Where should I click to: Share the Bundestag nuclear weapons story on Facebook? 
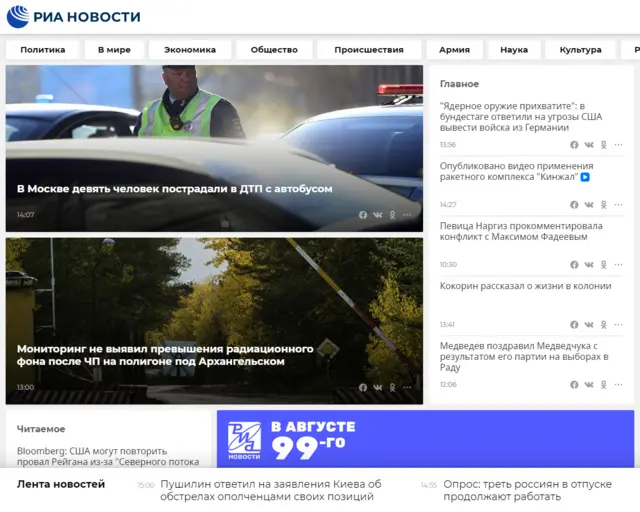coord(574,145)
